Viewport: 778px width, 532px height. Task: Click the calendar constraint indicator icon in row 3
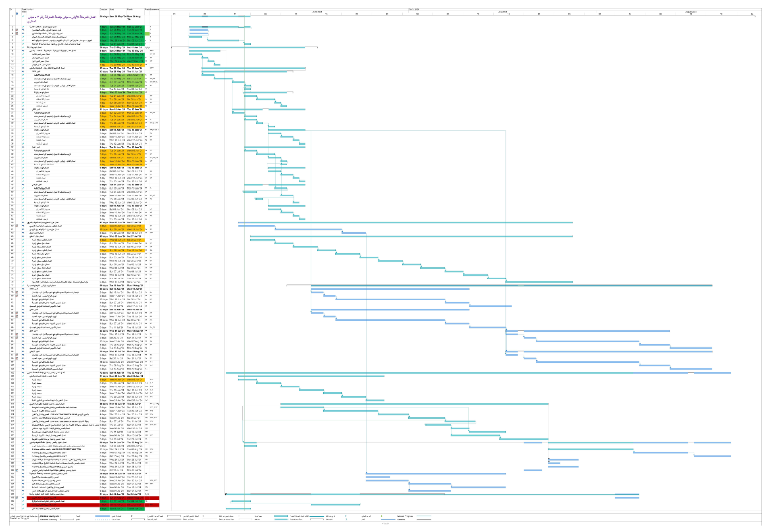(17, 30)
